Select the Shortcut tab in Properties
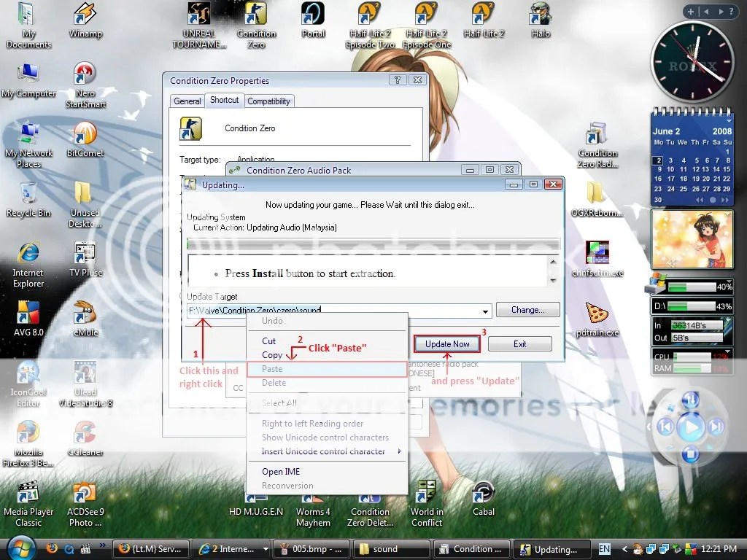 225,100
